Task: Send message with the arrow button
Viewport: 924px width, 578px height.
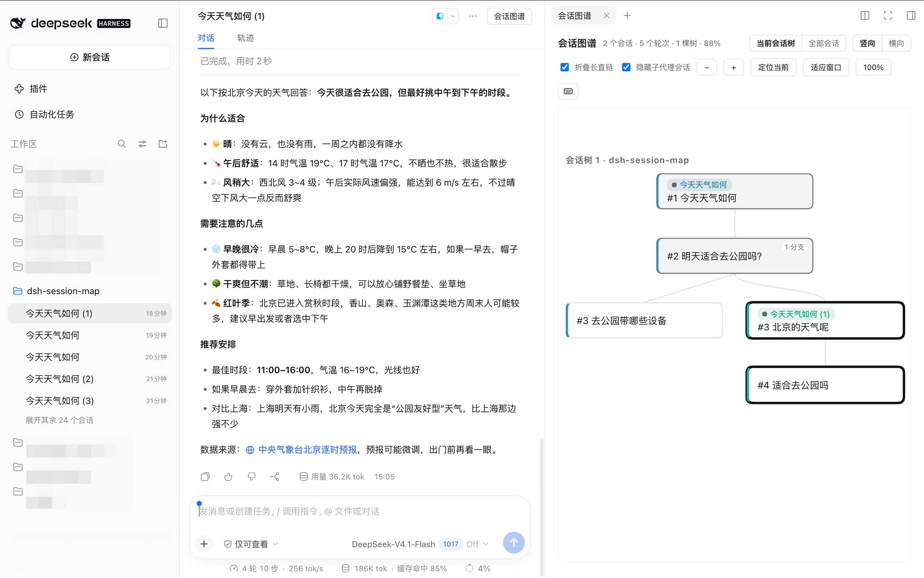Action: tap(514, 543)
